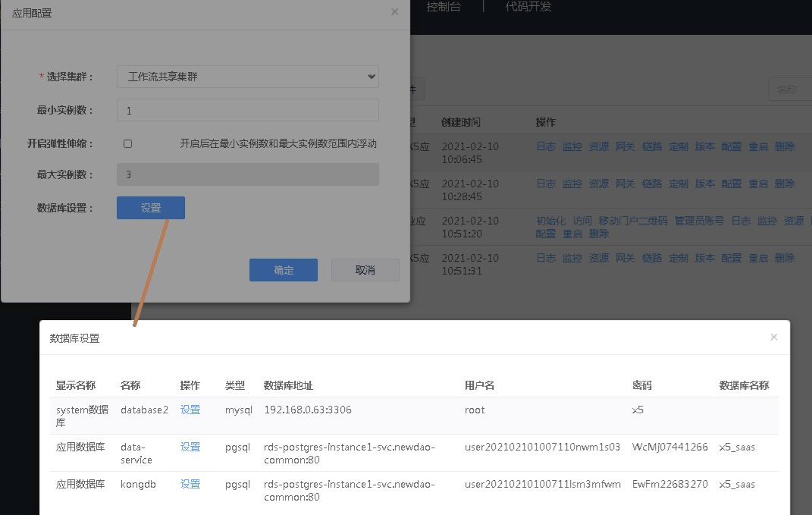Click 重启 for app created 10:51:31
Screen dimensions: 812x515
pos(758,258)
